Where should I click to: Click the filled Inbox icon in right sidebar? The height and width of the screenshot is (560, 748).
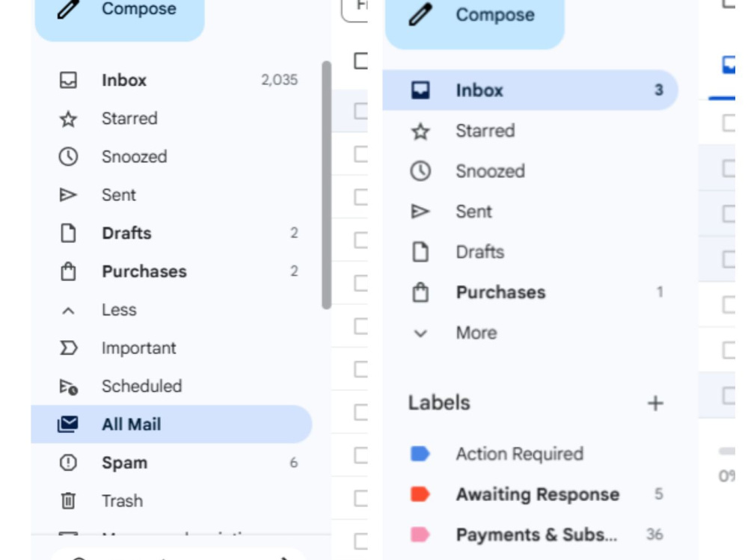point(420,90)
